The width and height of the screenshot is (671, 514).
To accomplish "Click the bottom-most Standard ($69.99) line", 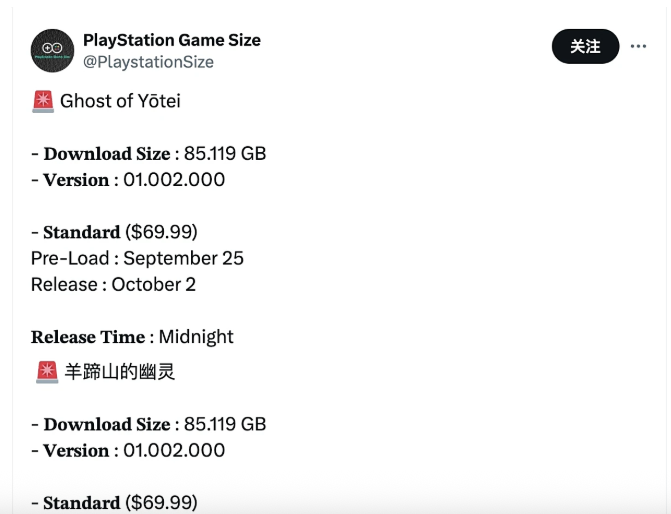I will click(114, 502).
